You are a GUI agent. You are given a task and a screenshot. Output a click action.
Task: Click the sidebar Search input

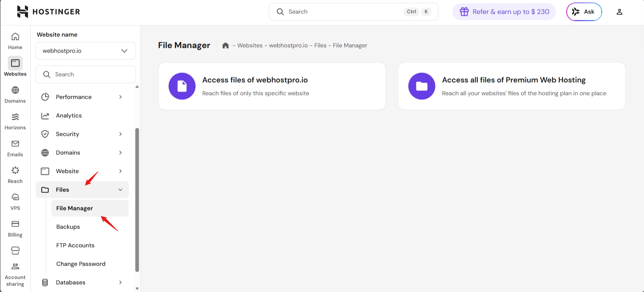point(86,75)
